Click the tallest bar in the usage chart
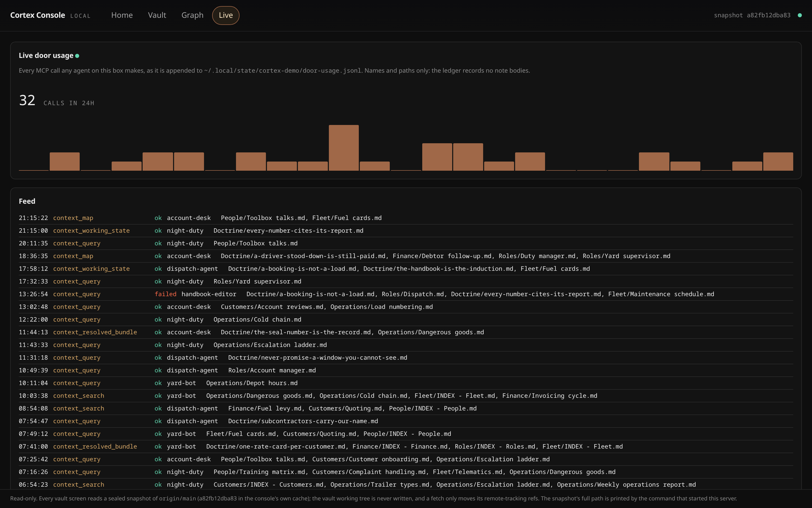The width and height of the screenshot is (812, 508). 344,148
